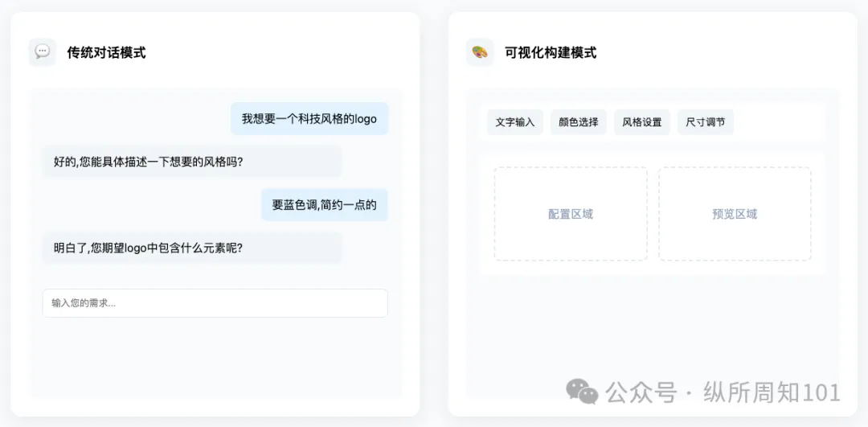Click the speech bubble chat mode icon

42,52
